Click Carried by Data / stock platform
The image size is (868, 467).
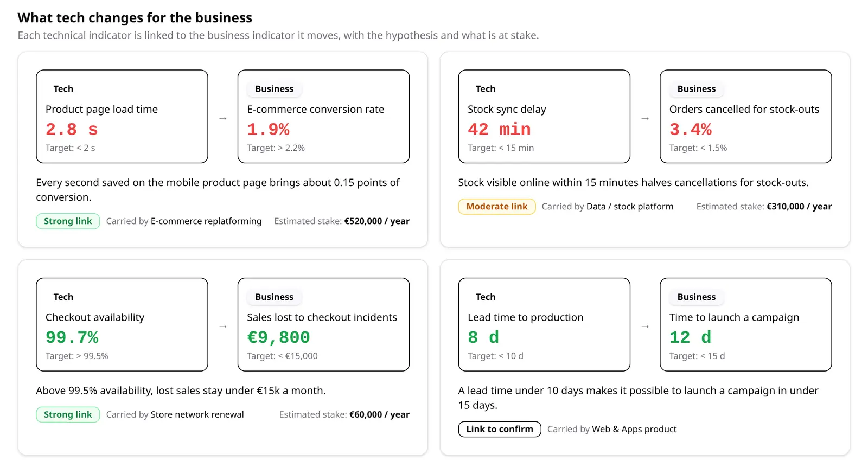(x=608, y=207)
